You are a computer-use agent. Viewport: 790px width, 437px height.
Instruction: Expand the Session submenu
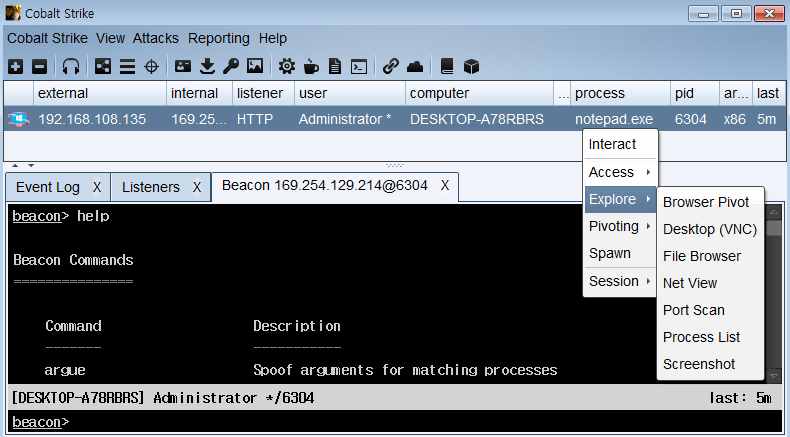620,281
